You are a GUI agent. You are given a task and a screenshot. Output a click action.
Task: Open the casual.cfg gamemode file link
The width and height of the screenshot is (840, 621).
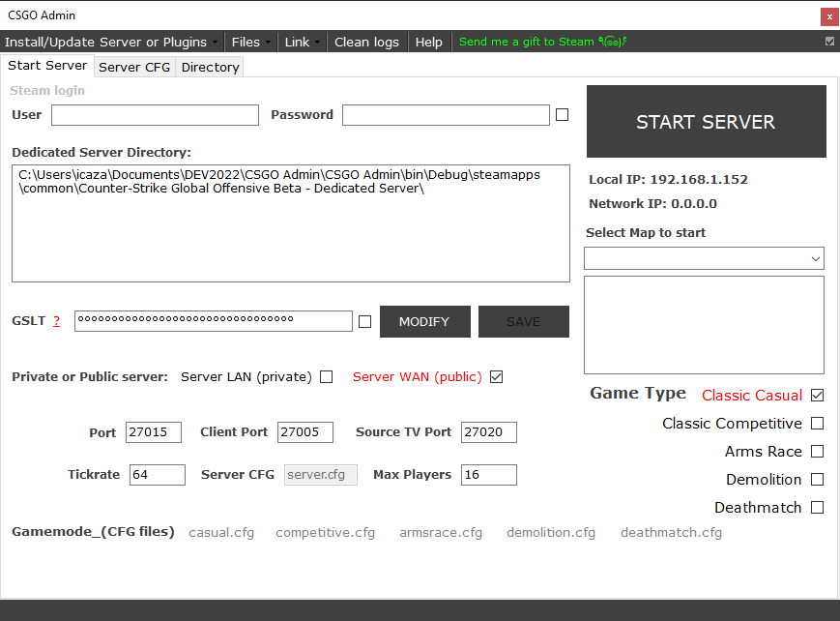click(x=221, y=533)
